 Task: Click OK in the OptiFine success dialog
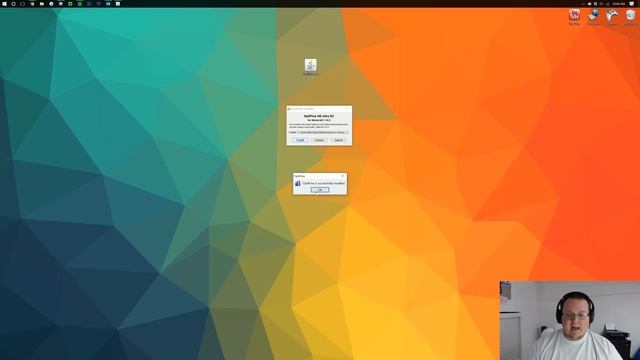[x=320, y=190]
